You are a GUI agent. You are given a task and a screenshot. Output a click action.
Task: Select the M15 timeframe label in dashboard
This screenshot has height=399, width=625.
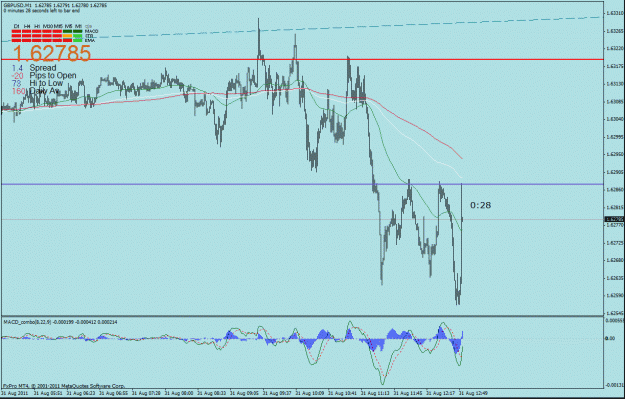(58, 26)
